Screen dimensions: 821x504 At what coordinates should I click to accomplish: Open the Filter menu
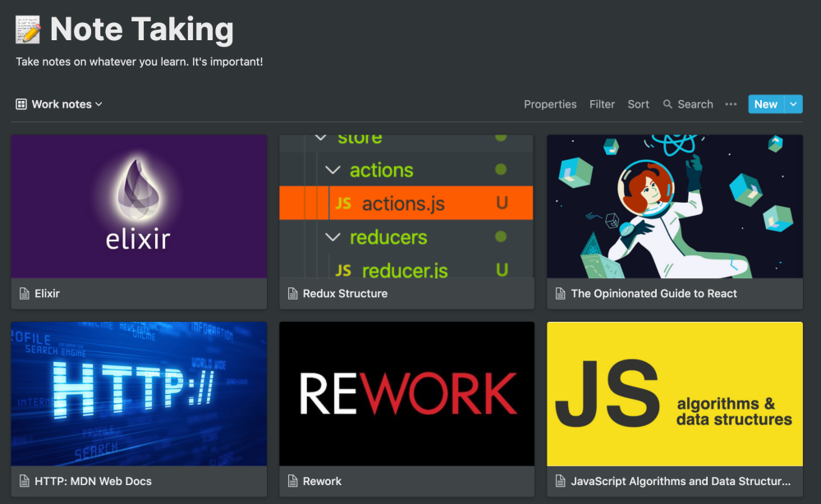[602, 104]
